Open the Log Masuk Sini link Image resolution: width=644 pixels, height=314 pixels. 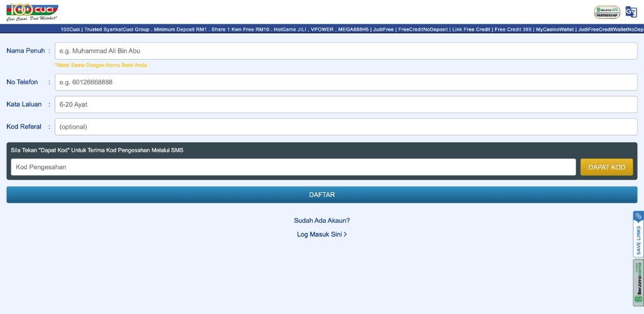(322, 234)
